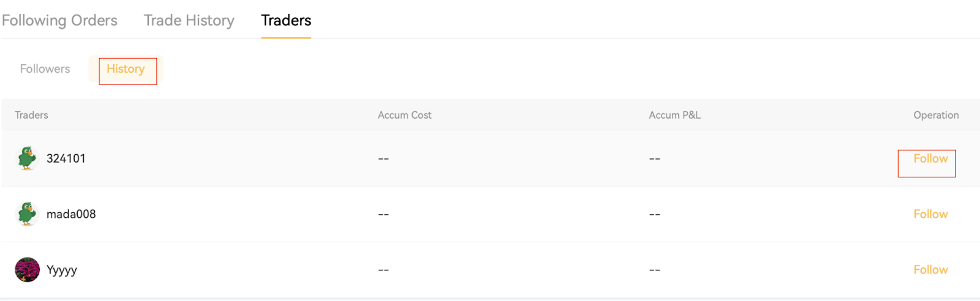Viewport: 980px width, 301px height.
Task: Click the Accum P&L value for Yyyyy
Action: coord(655,270)
